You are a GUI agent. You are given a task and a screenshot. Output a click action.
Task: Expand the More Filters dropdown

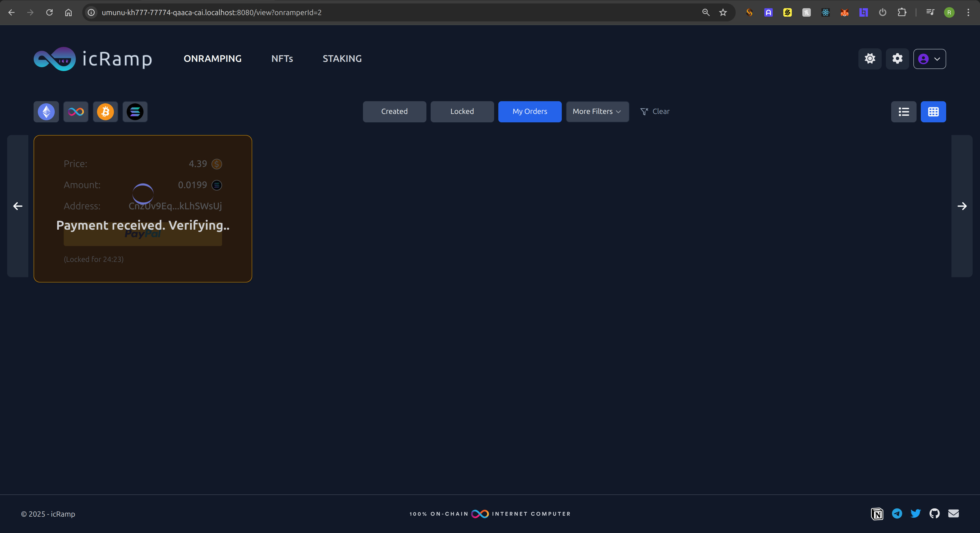click(x=597, y=112)
